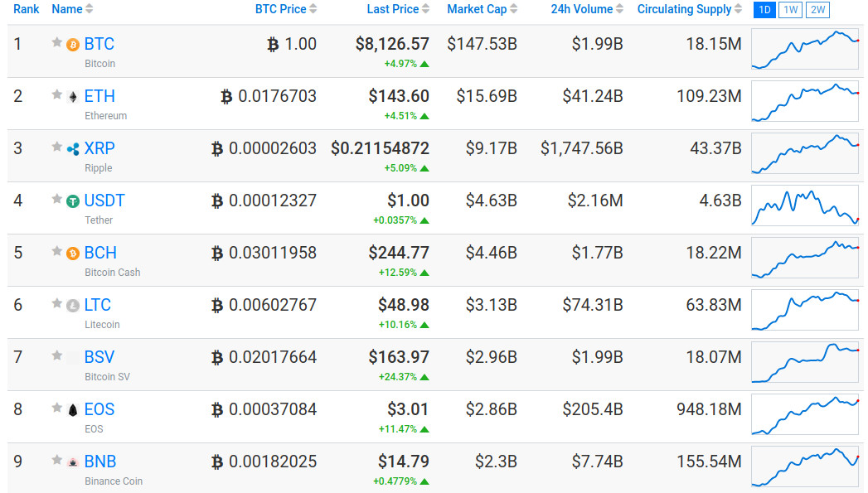The height and width of the screenshot is (493, 868).
Task: Click the +24.37% change value
Action: pyautogui.click(x=397, y=377)
